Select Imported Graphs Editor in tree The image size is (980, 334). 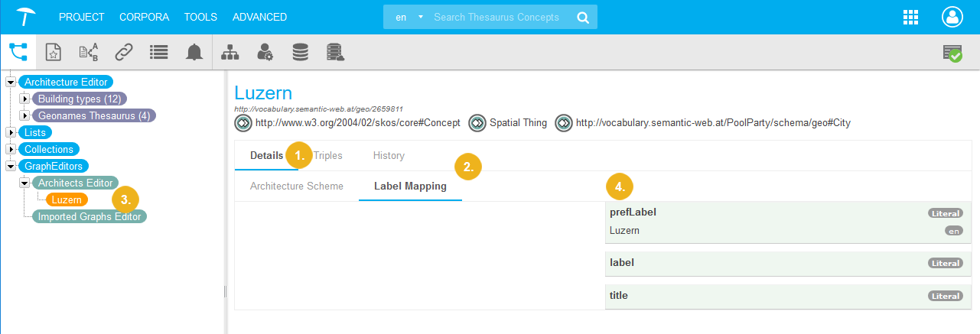coord(91,216)
